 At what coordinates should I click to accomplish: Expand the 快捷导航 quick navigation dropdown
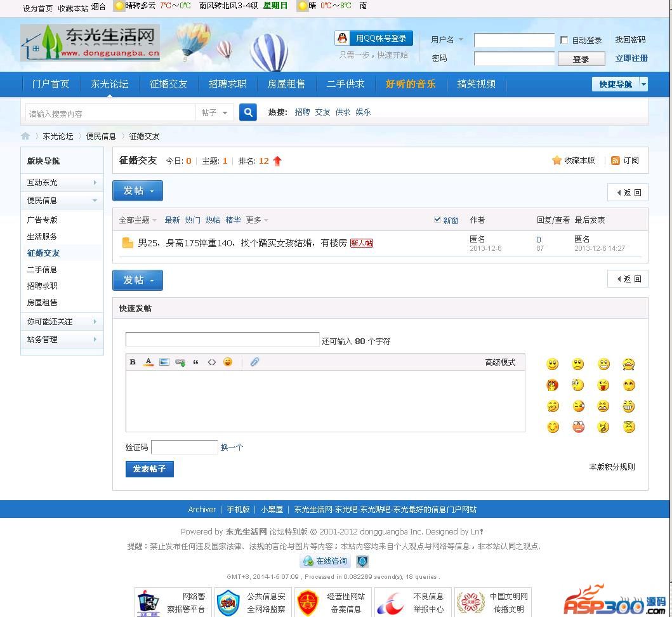[x=643, y=84]
